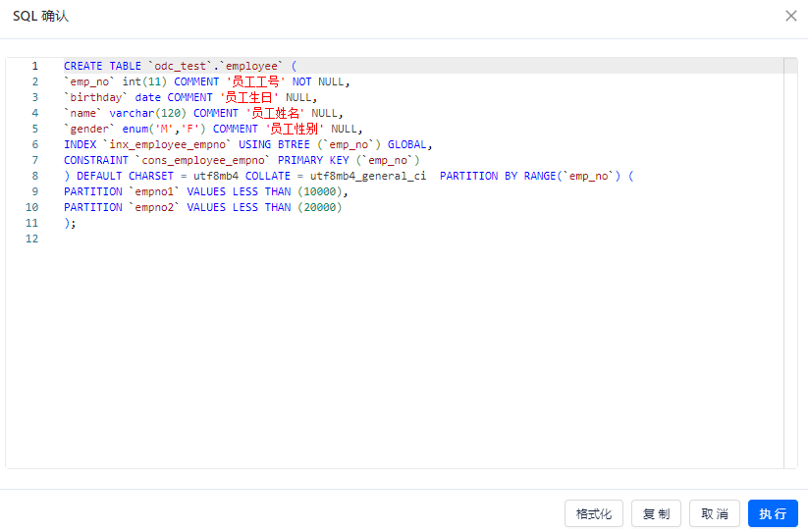
Task: Execute the SQL with 执行 button
Action: (773, 513)
